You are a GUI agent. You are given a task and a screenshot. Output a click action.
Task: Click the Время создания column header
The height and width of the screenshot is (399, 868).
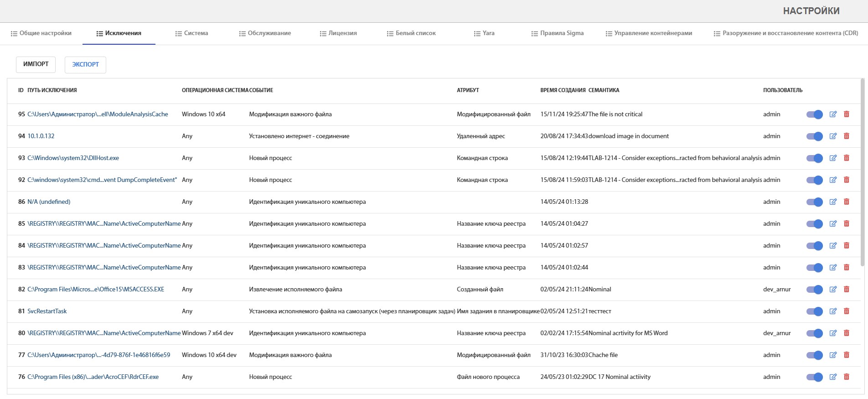click(563, 90)
